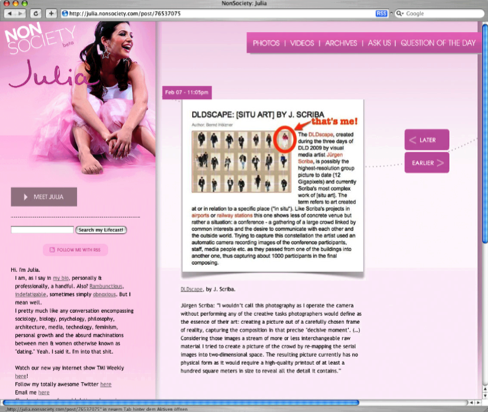Go back with the browser back arrow

tap(10, 14)
